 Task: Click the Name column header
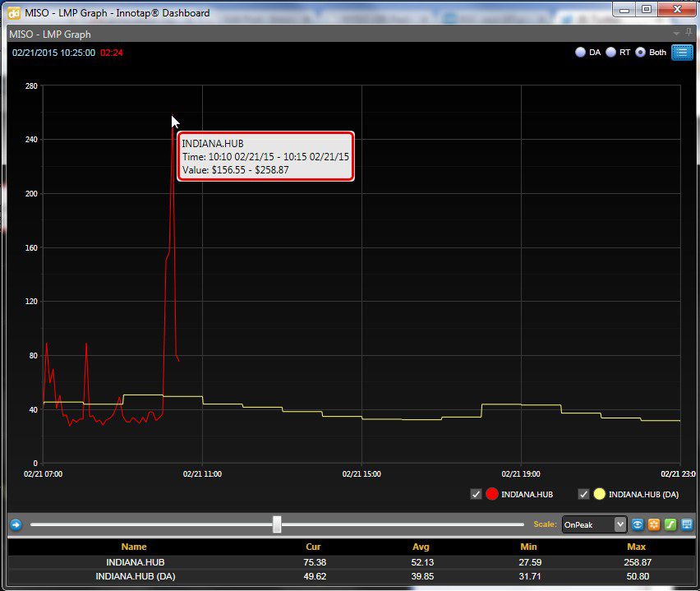134,547
